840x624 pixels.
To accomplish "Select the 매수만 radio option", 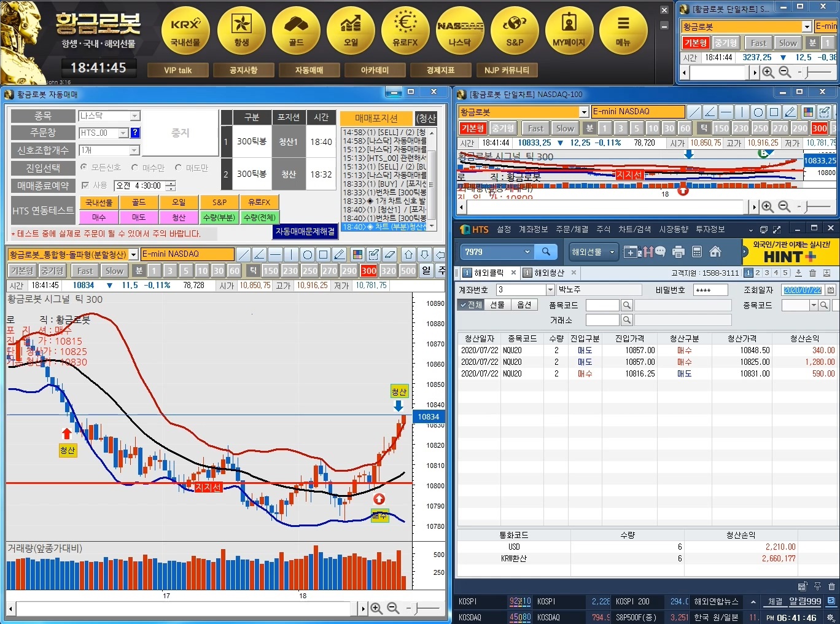I will [x=135, y=167].
